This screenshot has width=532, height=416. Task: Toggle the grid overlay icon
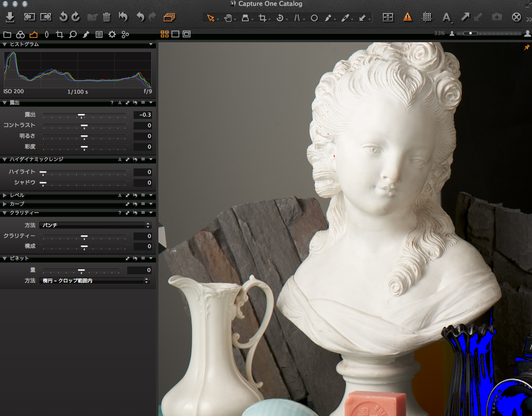coord(427,17)
